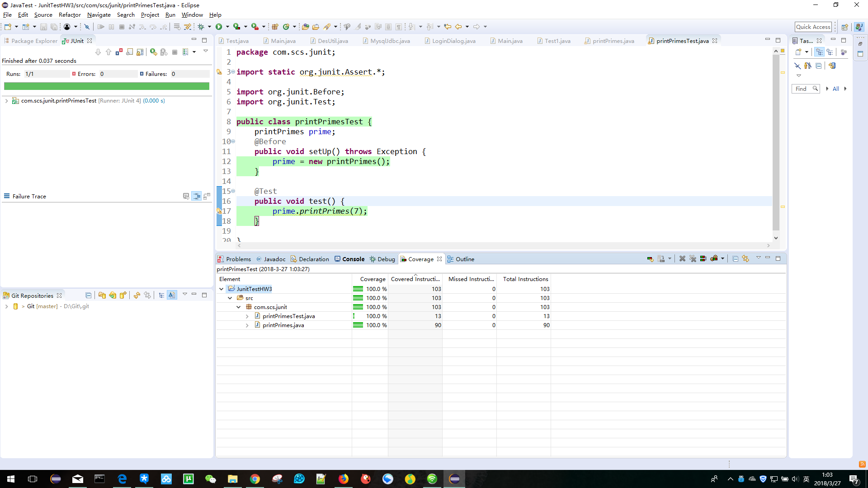The width and height of the screenshot is (868, 488).
Task: Toggle JUnit Scroll Lock icon
Action: click(140, 52)
